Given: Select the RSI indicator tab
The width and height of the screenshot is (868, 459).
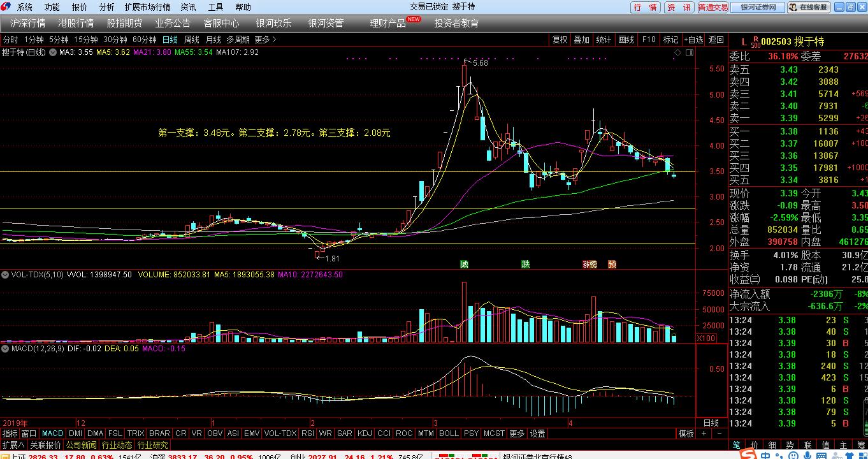Looking at the screenshot, I should click(308, 433).
